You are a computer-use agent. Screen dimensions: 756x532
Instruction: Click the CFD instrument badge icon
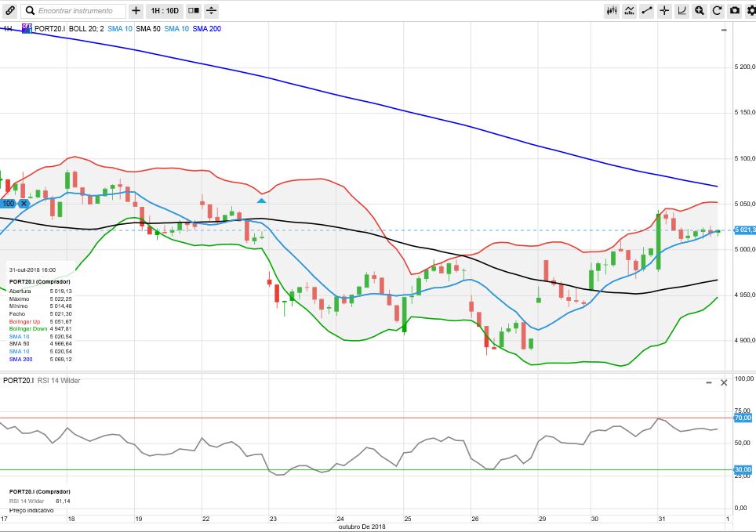[x=27, y=28]
